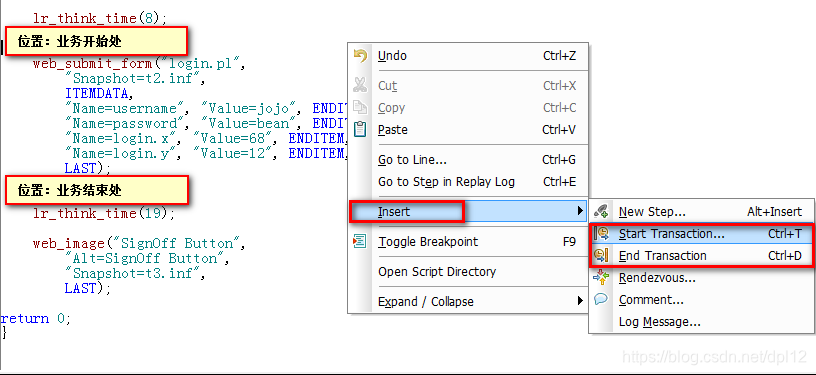The image size is (816, 375).
Task: Click the Toggle Breakpoint icon
Action: pos(360,241)
